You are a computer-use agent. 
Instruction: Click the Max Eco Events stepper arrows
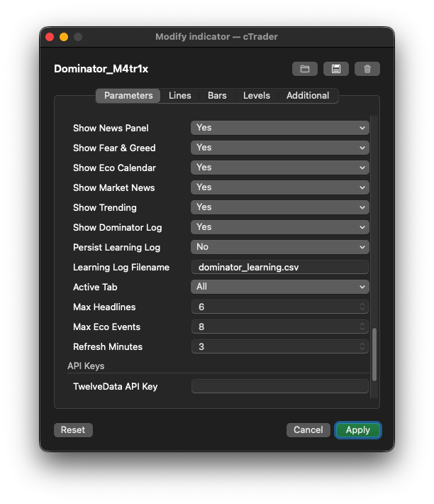[x=362, y=327]
